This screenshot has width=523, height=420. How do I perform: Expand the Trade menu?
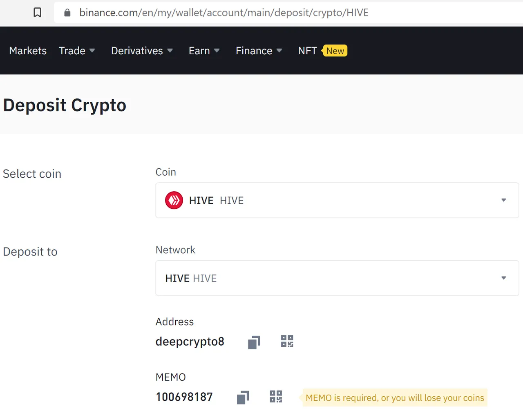tap(77, 51)
